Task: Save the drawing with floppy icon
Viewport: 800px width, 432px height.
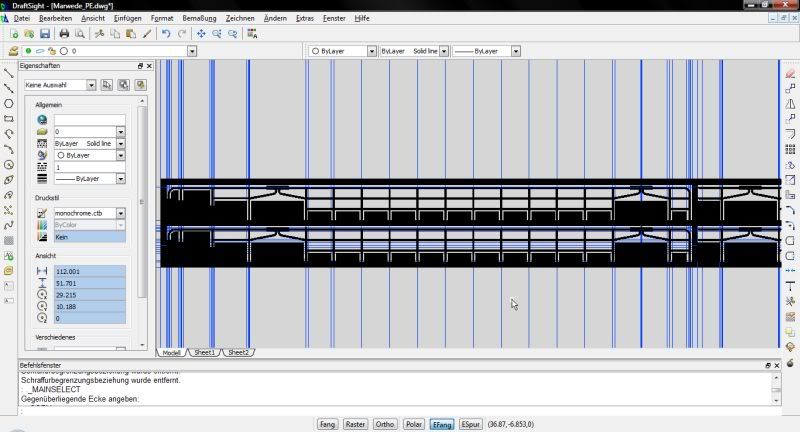Action: point(45,34)
